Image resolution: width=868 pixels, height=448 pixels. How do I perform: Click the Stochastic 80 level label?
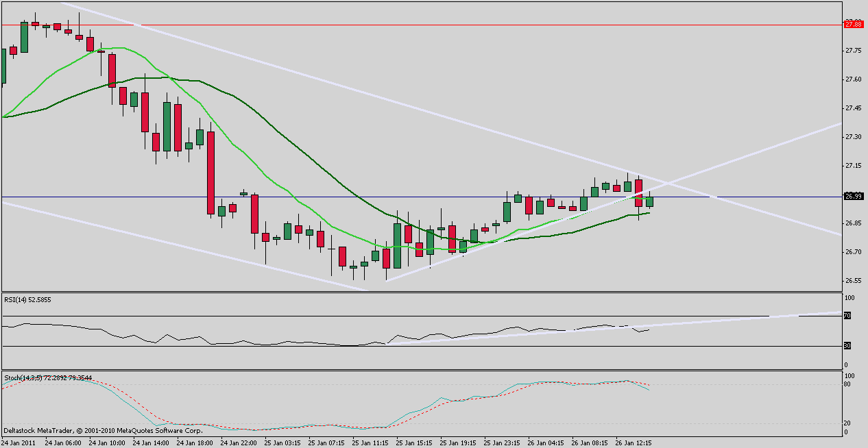point(848,385)
